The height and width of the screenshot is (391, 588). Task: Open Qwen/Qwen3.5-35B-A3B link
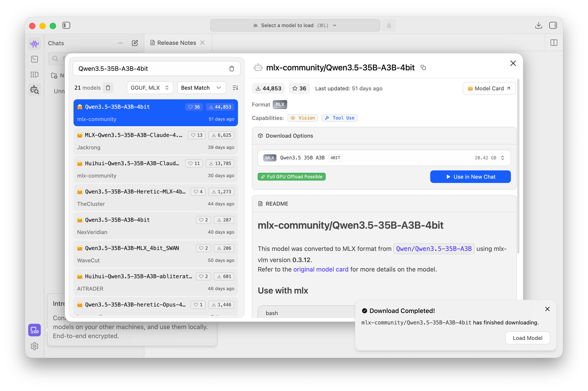coord(434,249)
